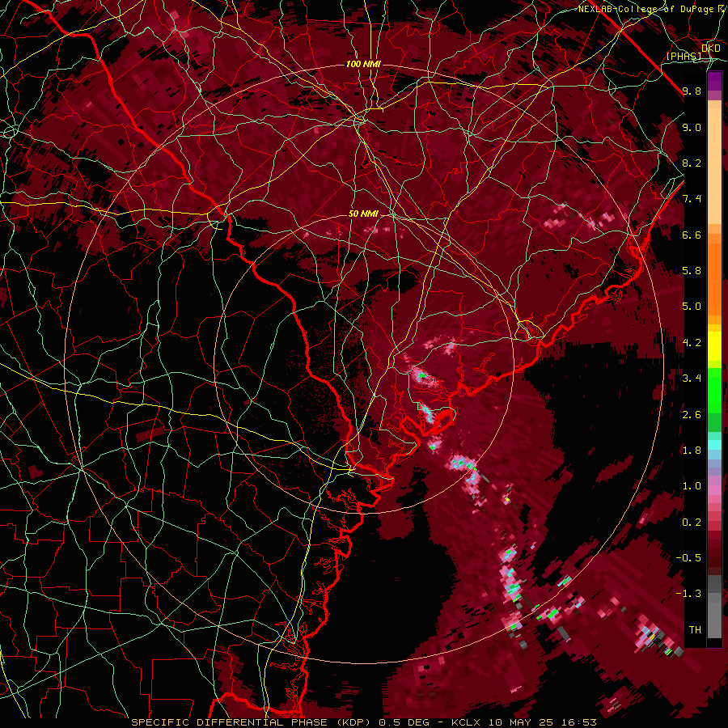
Task: Click the 6.6 value on the color scale
Action: (692, 235)
